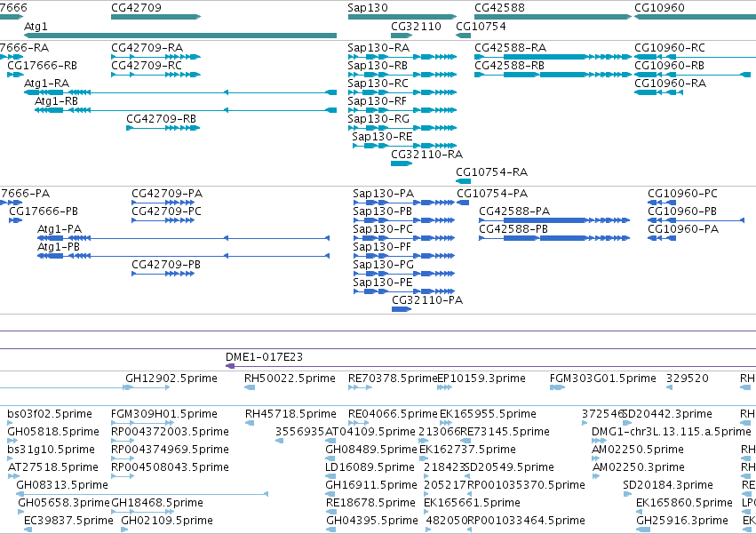Click EST label RP004372003.5prime
The height and width of the screenshot is (534, 756).
[x=170, y=432]
